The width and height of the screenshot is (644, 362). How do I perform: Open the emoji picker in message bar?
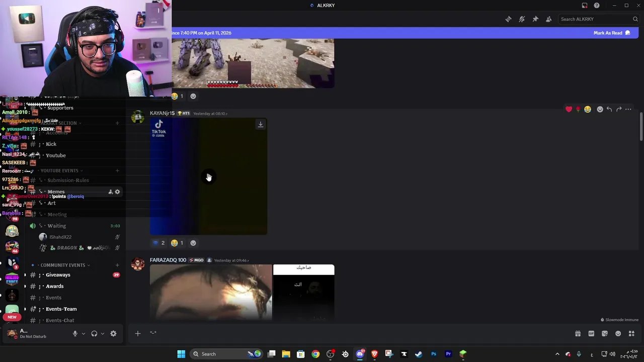click(x=618, y=333)
